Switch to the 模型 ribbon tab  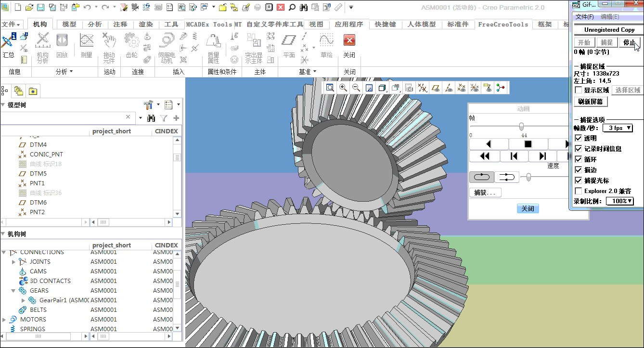69,25
